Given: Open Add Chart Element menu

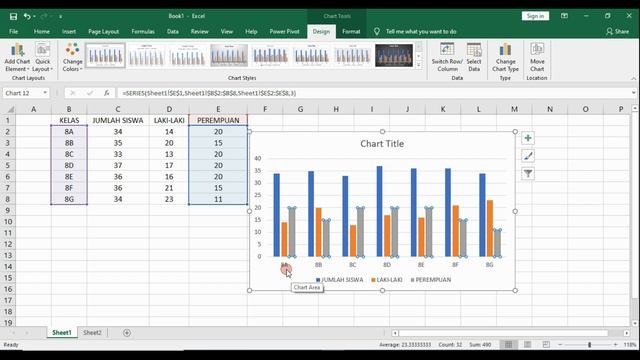Looking at the screenshot, I should [17, 57].
